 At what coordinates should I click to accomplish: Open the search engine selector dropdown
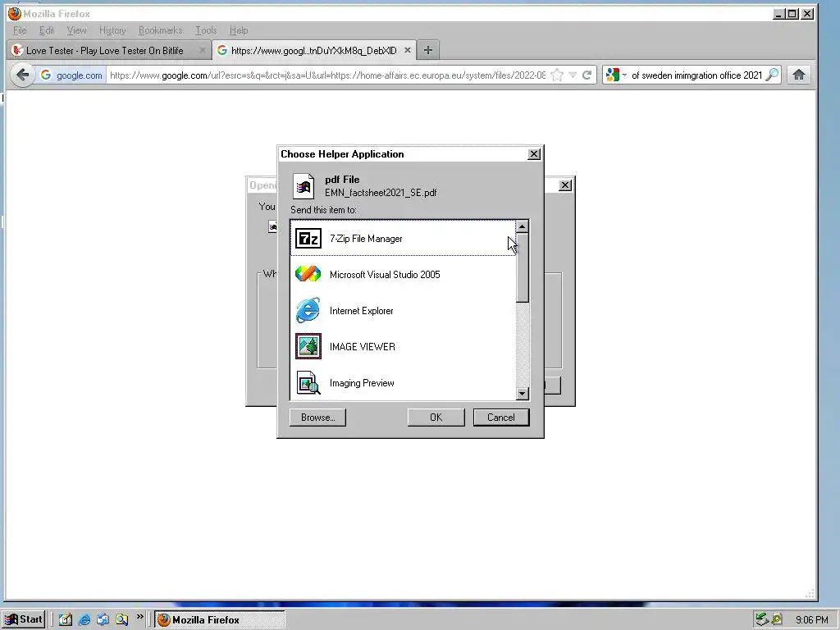616,75
